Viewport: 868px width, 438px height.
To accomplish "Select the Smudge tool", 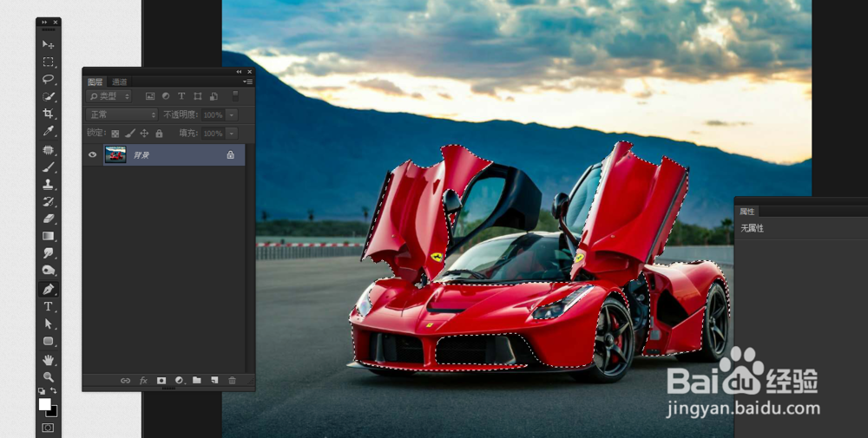I will point(48,252).
